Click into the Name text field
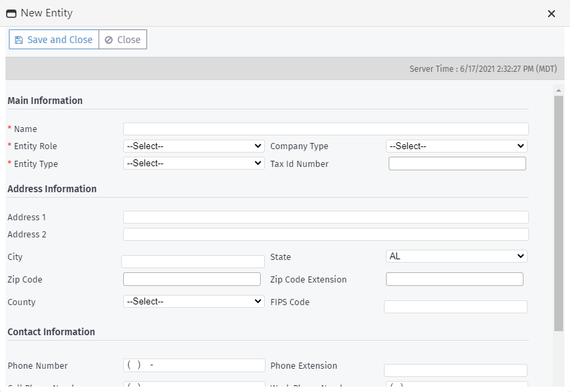570x392 pixels. [326, 129]
